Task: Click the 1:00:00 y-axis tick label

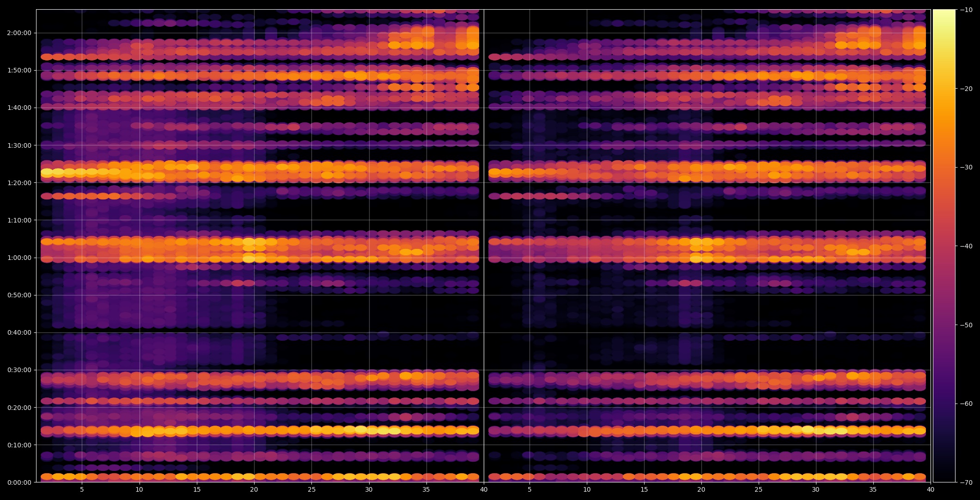Action: [x=19, y=258]
